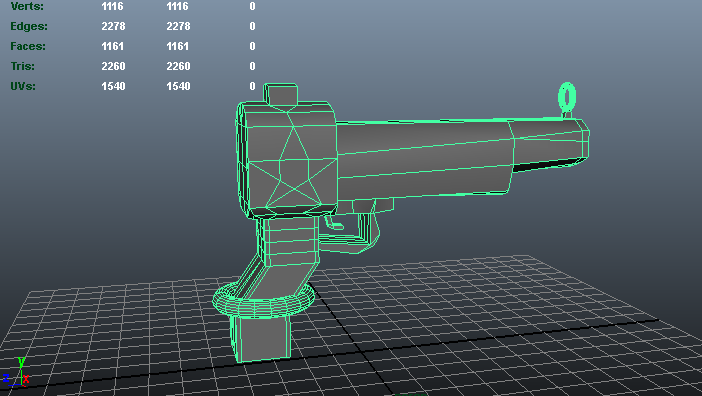Select the long barrel of the gun model
The width and height of the screenshot is (702, 396).
[423, 159]
